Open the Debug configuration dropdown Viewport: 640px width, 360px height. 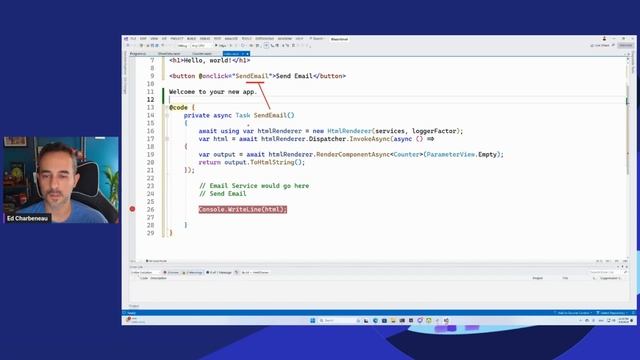point(182,46)
